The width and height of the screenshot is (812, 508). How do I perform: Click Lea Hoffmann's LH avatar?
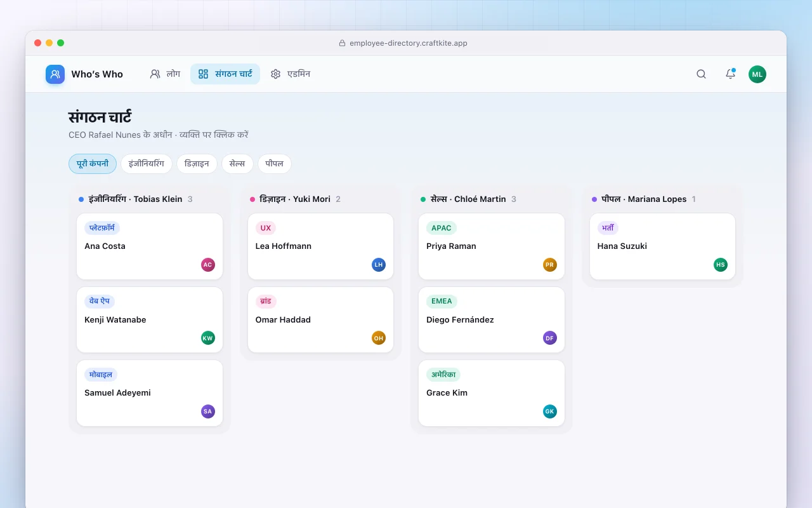[379, 265]
